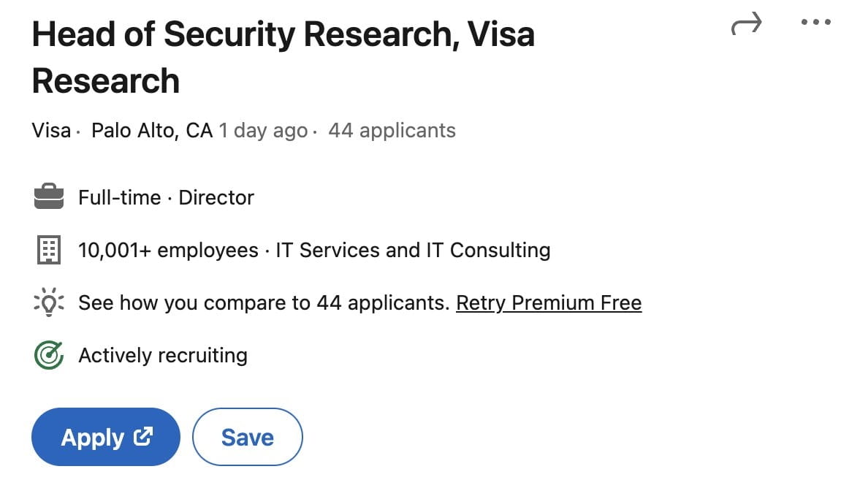Click the external link icon inside Apply
Viewport: 868px width, 488px height.
(143, 437)
